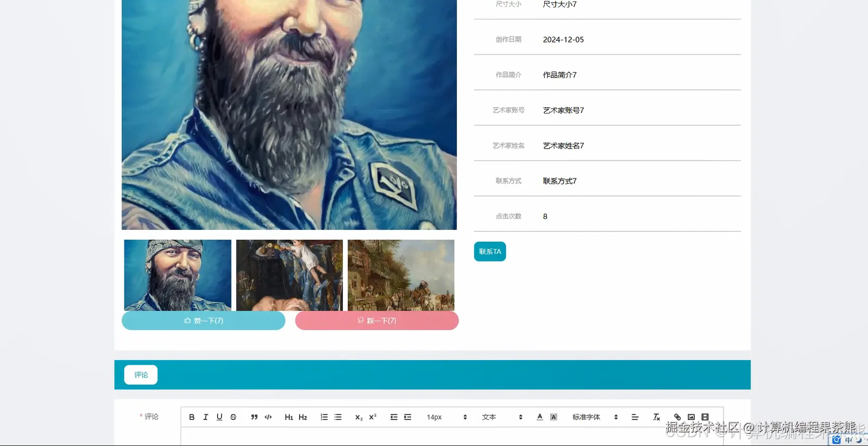Click the 赞一下 like button

(203, 320)
